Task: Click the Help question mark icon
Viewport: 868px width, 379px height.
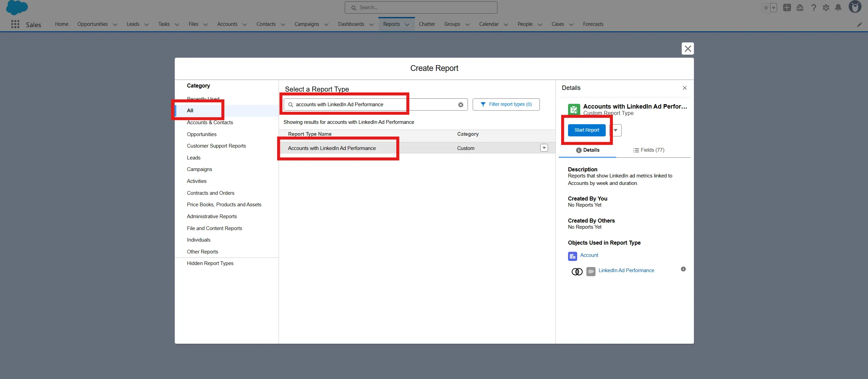Action: (x=813, y=7)
